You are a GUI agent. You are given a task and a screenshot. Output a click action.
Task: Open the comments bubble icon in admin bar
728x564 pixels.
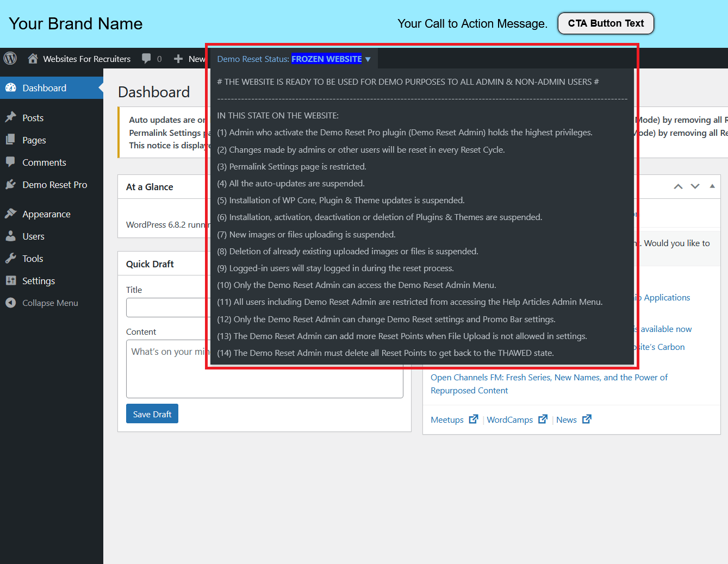pyautogui.click(x=146, y=58)
